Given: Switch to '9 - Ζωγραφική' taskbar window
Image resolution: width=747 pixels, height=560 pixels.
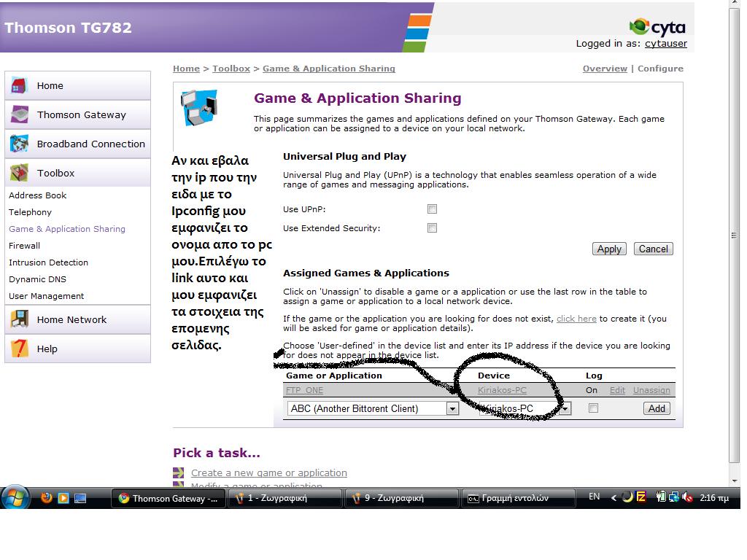Looking at the screenshot, I should pyautogui.click(x=401, y=498).
